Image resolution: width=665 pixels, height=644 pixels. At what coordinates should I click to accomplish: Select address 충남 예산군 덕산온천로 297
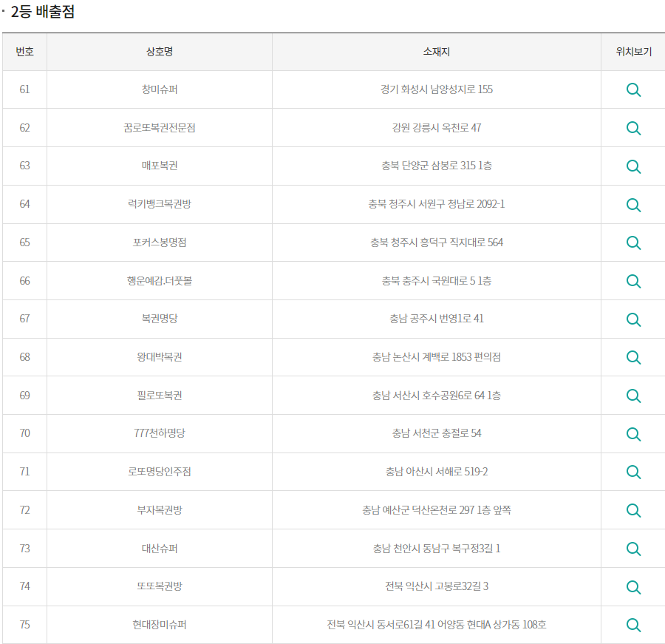pyautogui.click(x=417, y=509)
